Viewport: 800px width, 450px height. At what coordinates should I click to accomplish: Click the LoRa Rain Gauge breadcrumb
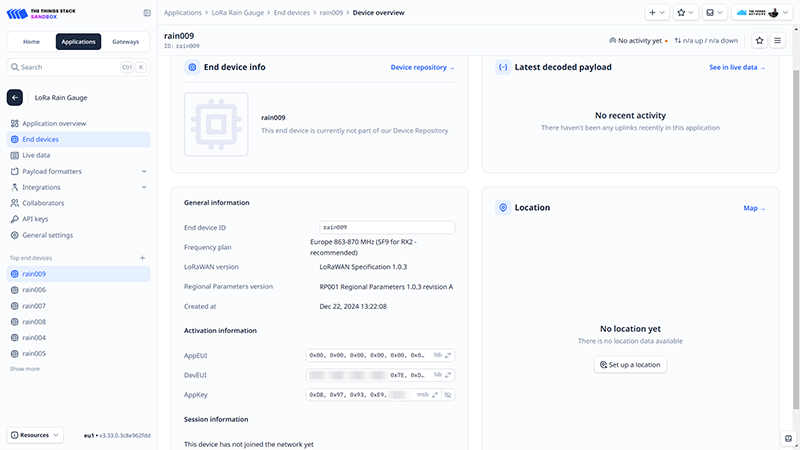pyautogui.click(x=238, y=13)
